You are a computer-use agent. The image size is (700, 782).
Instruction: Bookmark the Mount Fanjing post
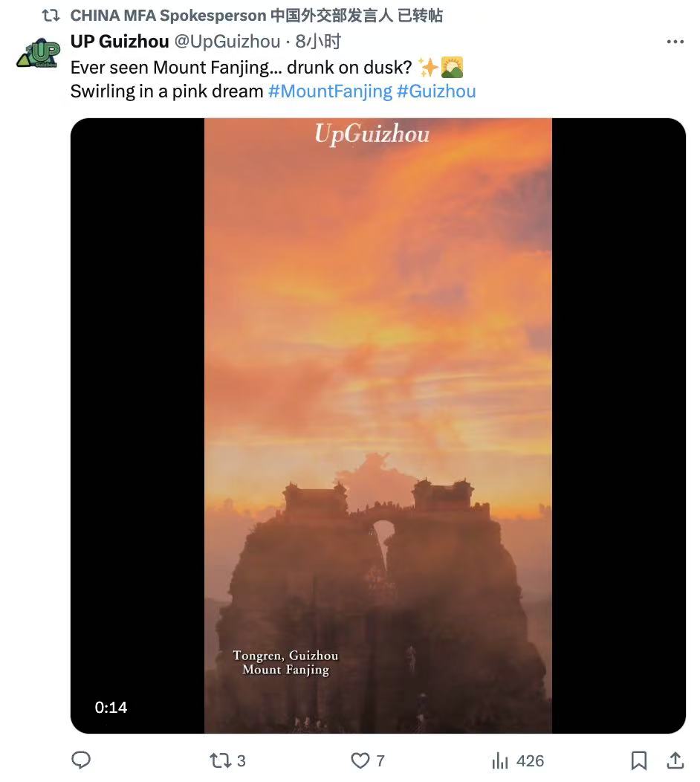(x=638, y=760)
